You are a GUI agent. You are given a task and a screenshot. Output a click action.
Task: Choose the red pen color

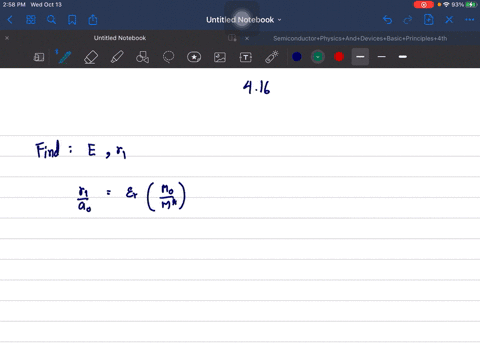(x=339, y=57)
